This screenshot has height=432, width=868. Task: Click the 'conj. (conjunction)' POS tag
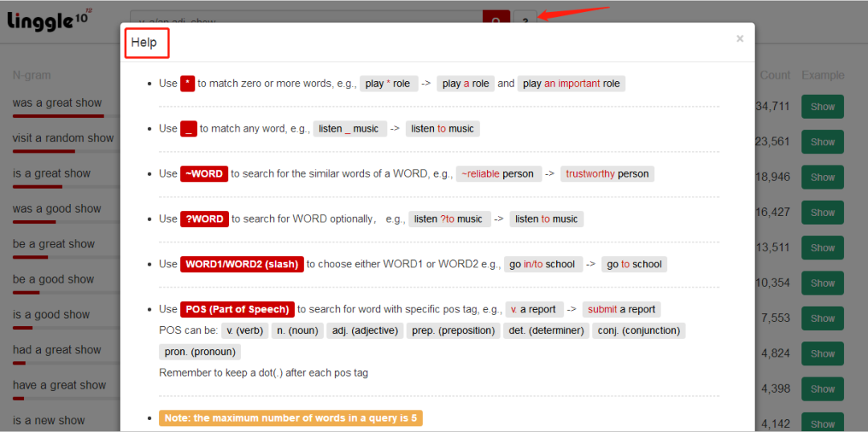click(639, 331)
